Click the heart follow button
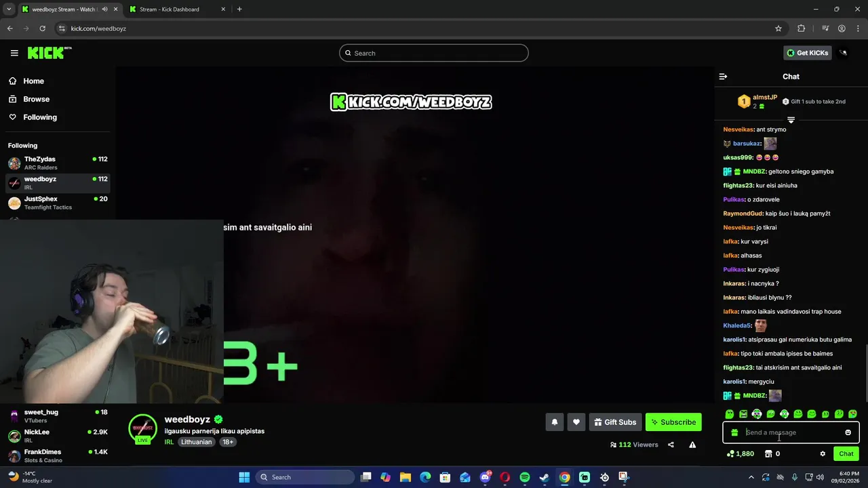Viewport: 868px width, 488px height. click(576, 422)
